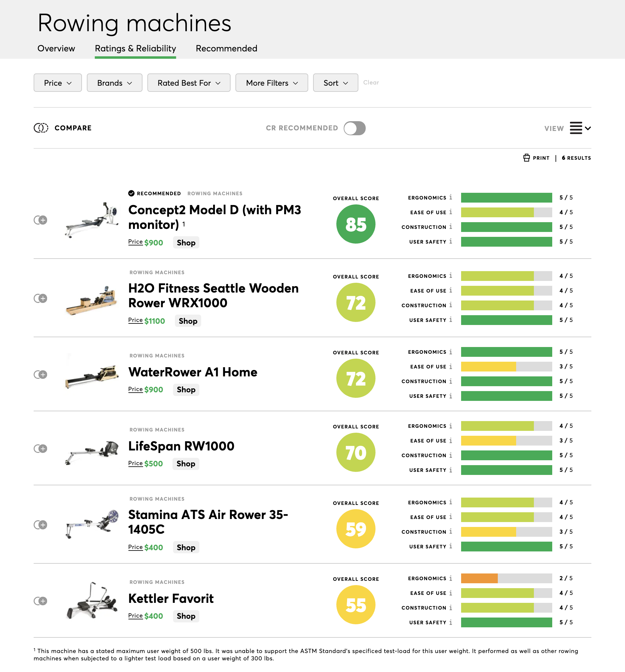
Task: Click the Compare circles icon
Action: click(x=41, y=128)
